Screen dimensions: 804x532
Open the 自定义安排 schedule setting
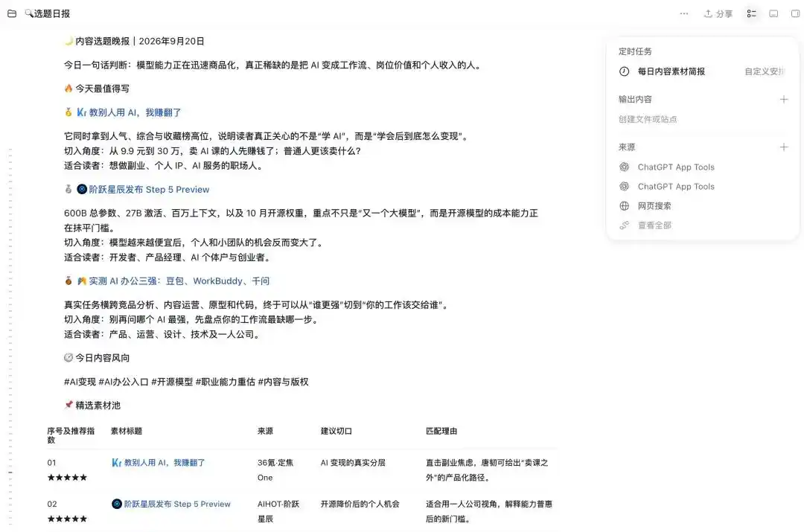(x=764, y=71)
